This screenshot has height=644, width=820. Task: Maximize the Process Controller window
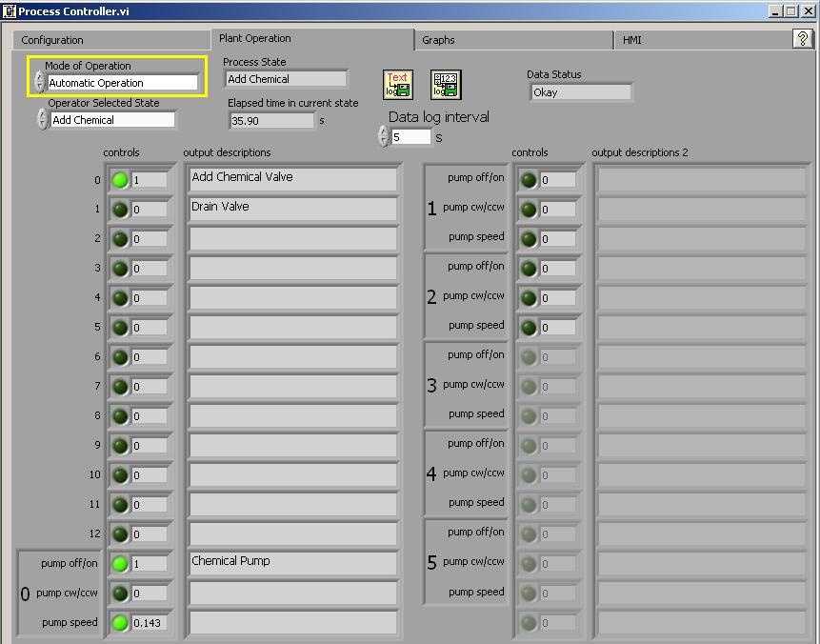(x=791, y=11)
